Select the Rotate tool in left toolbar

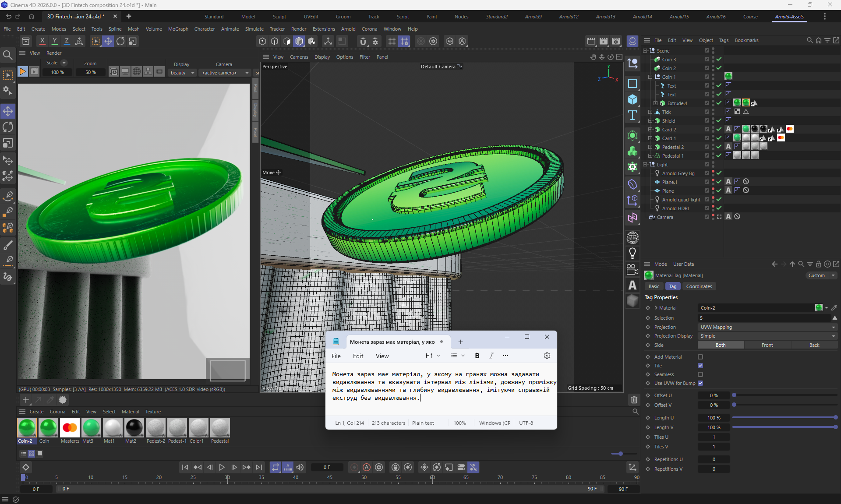[8, 127]
